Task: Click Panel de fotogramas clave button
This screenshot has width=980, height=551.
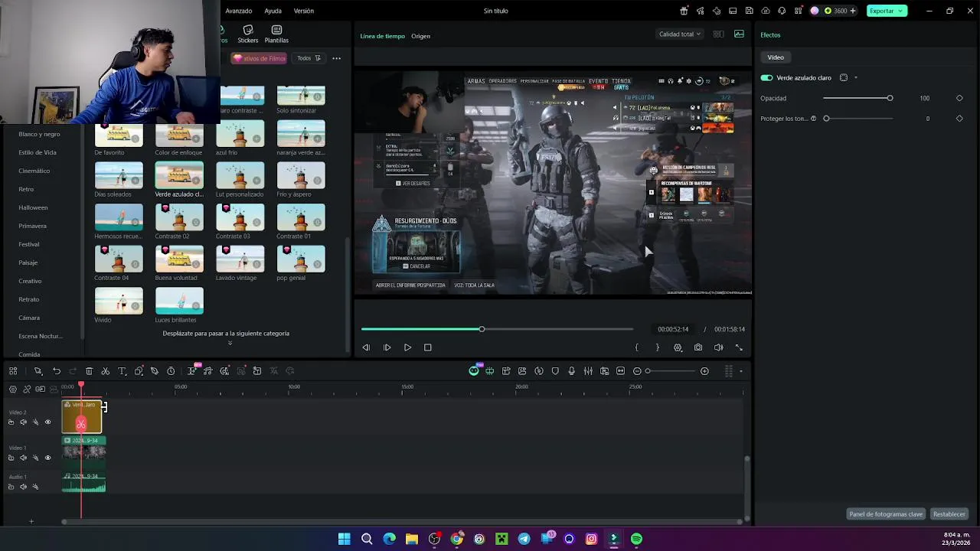Action: pyautogui.click(x=886, y=514)
